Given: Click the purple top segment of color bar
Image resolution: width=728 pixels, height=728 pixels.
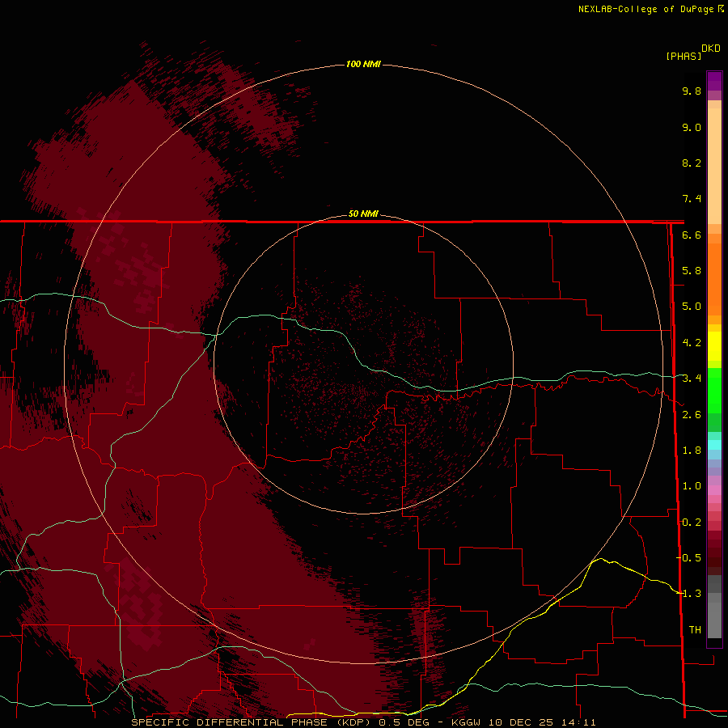Looking at the screenshot, I should (714, 81).
